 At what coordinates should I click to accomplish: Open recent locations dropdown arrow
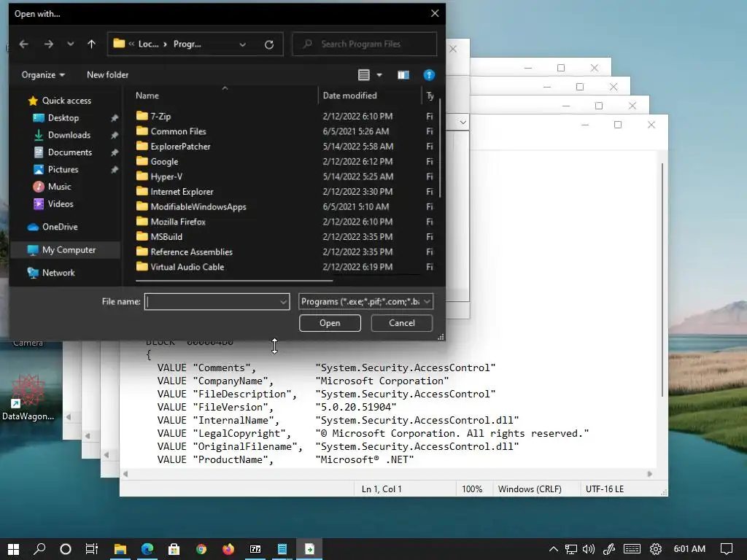coord(71,44)
